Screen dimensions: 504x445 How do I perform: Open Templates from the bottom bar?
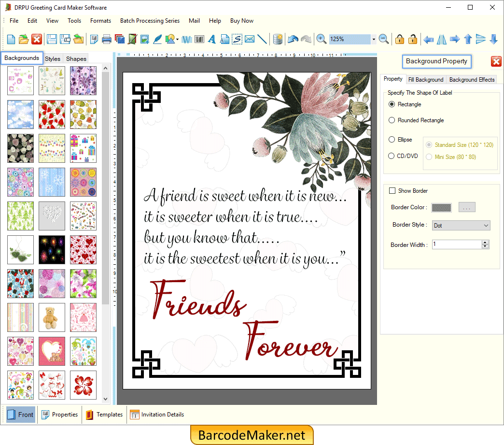pyautogui.click(x=104, y=415)
